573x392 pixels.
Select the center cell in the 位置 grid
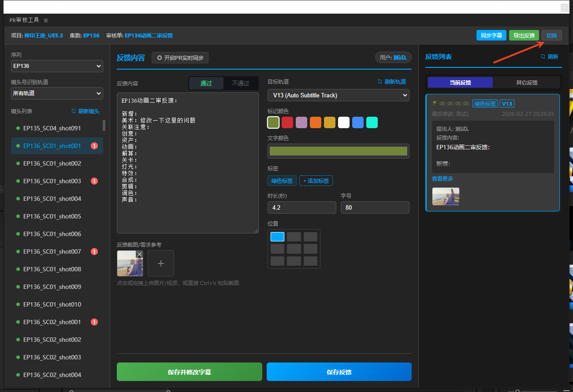(294, 249)
